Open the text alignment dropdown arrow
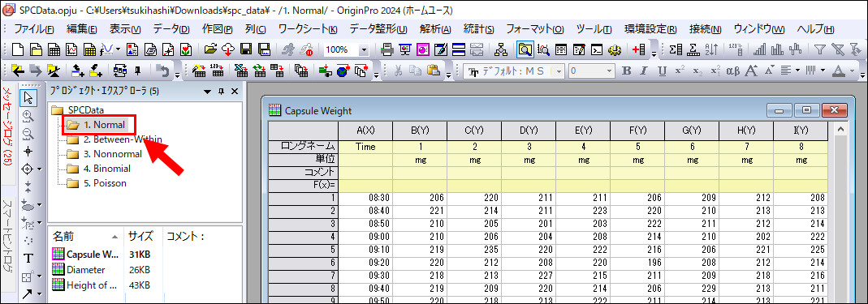This screenshot has width=868, height=304. pyautogui.click(x=797, y=71)
